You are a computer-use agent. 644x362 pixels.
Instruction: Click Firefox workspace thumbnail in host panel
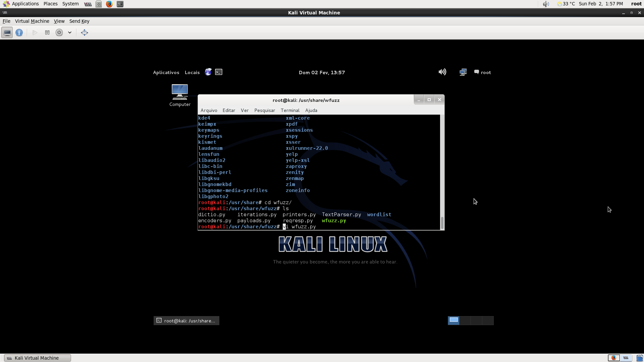(614, 358)
